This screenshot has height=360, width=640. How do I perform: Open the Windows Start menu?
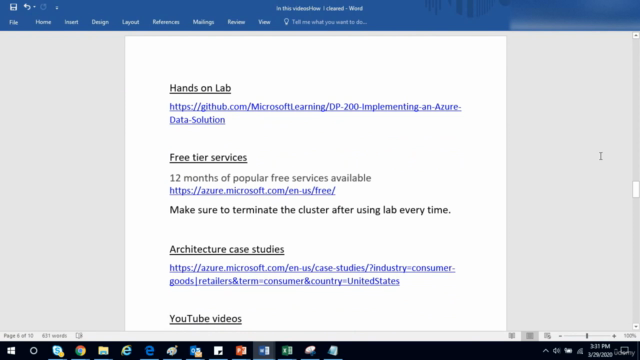pos(11,351)
